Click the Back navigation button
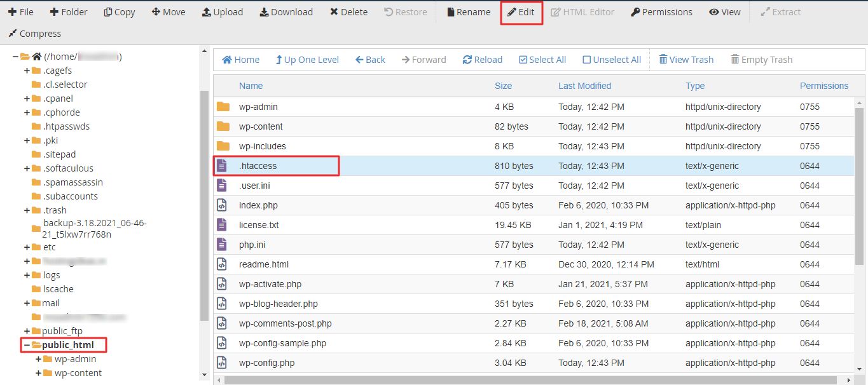Image resolution: width=868 pixels, height=385 pixels. click(370, 60)
